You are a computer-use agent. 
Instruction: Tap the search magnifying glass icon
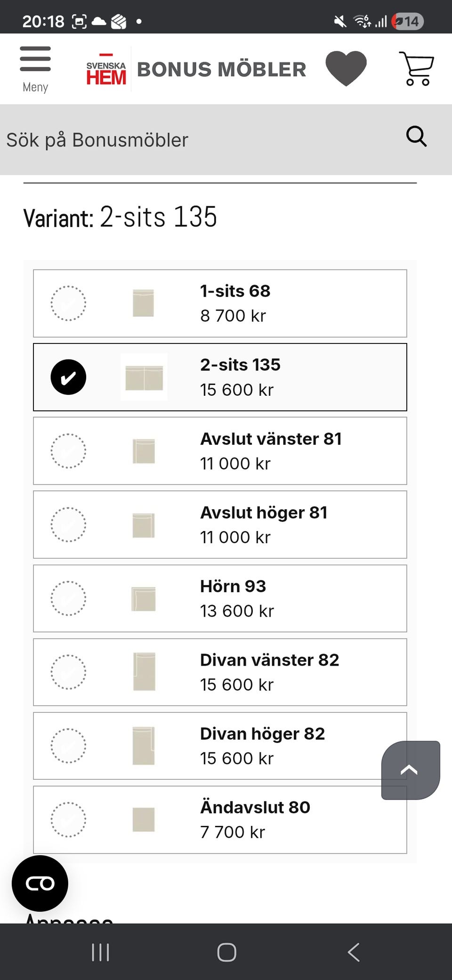pos(416,137)
